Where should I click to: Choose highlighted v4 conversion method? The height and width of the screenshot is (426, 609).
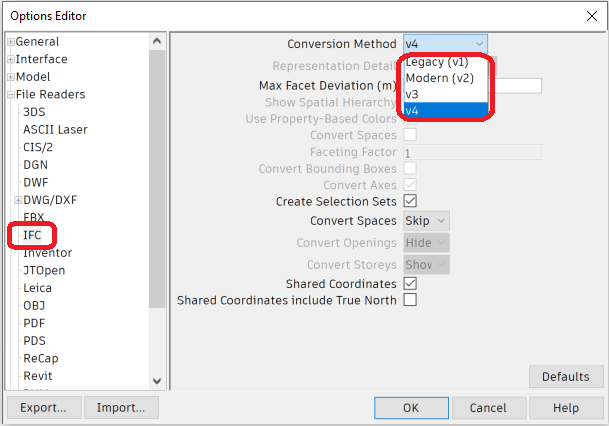[x=445, y=110]
